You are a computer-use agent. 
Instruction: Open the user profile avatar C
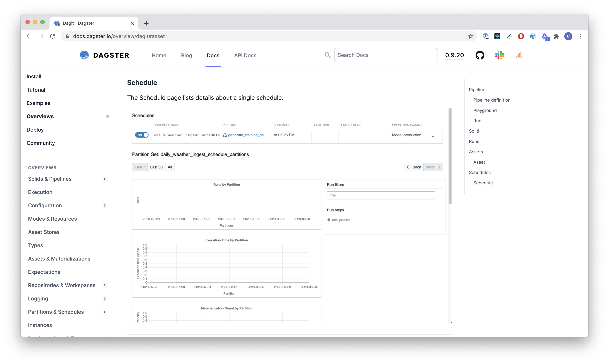click(568, 36)
